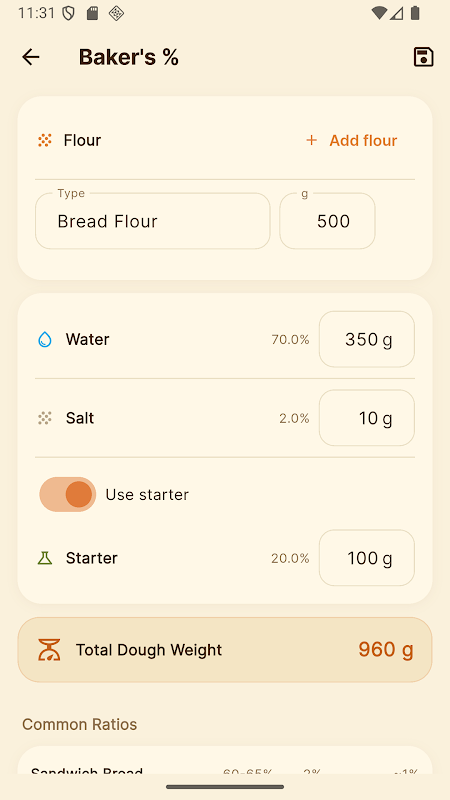450x800 pixels.
Task: Tap the shield icon in status bar
Action: click(x=68, y=13)
